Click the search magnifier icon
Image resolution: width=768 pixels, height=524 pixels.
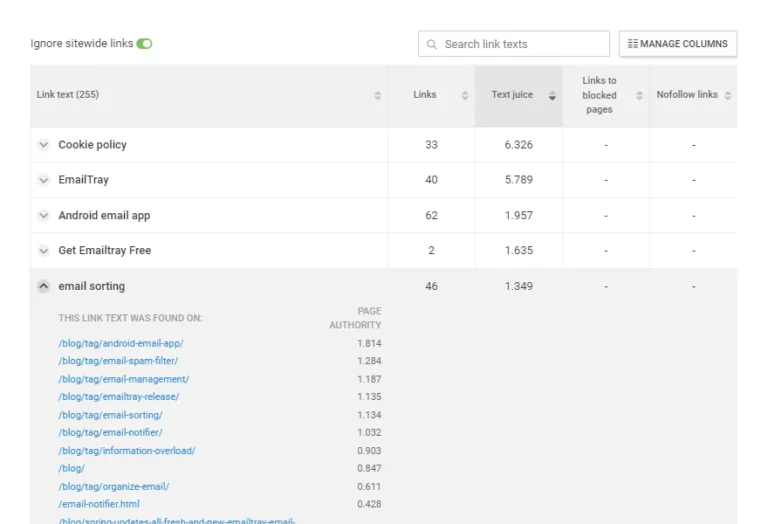(432, 44)
